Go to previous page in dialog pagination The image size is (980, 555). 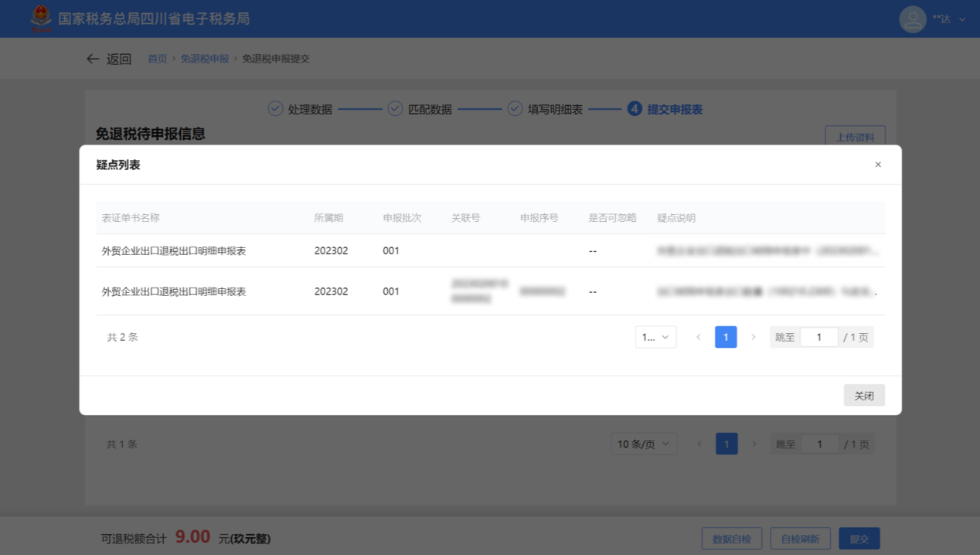[x=699, y=337]
